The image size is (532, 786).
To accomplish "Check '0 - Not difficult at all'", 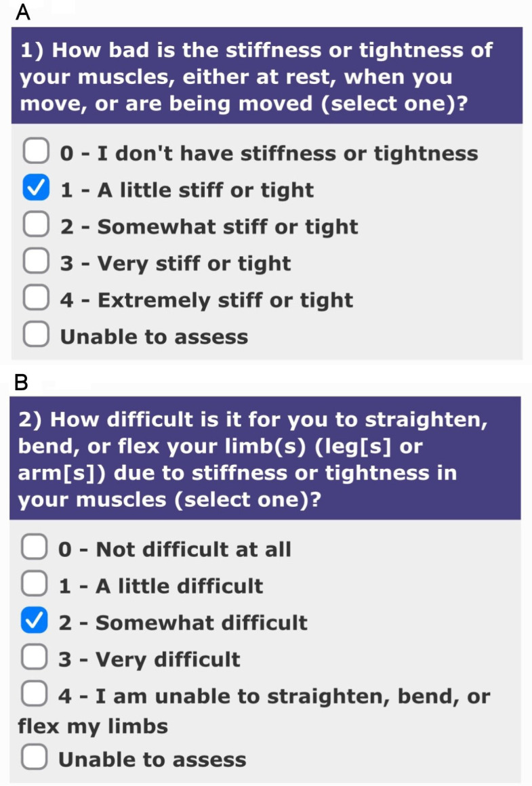I will 35,546.
